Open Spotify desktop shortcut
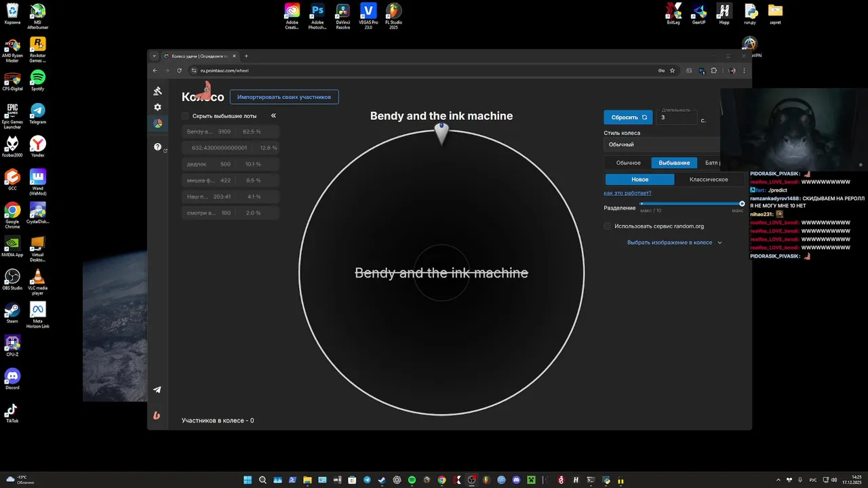Viewport: 868px width, 488px height. pyautogui.click(x=38, y=80)
